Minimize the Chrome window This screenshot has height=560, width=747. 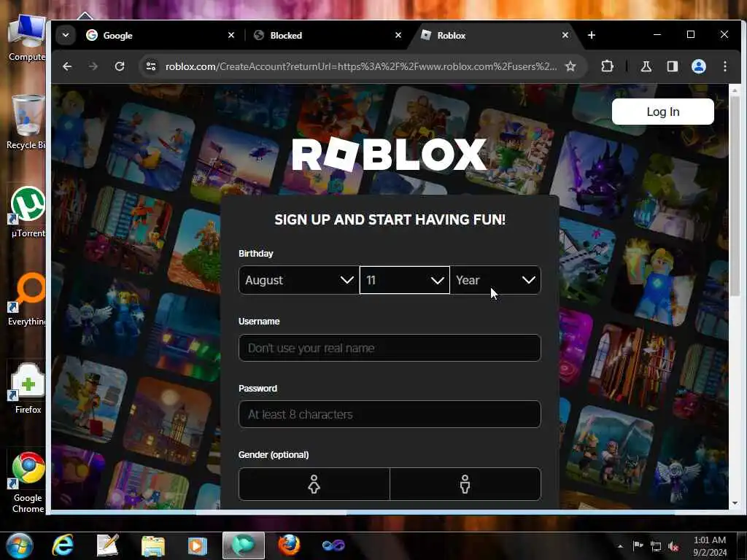point(657,35)
